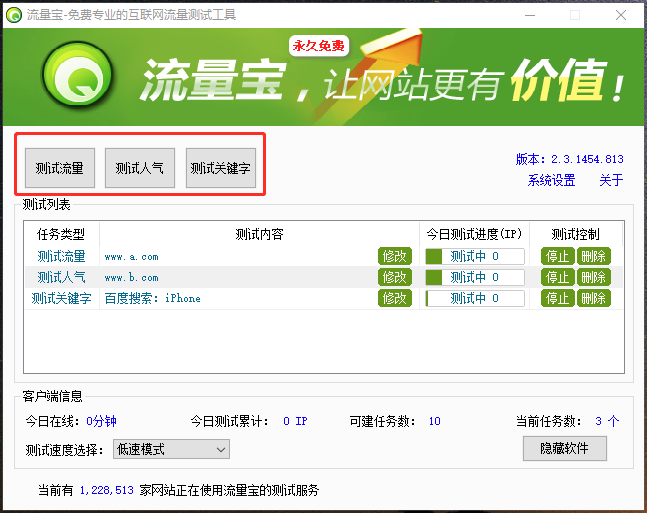
Task: Click 停止 for iPhone keyword task
Action: (557, 298)
